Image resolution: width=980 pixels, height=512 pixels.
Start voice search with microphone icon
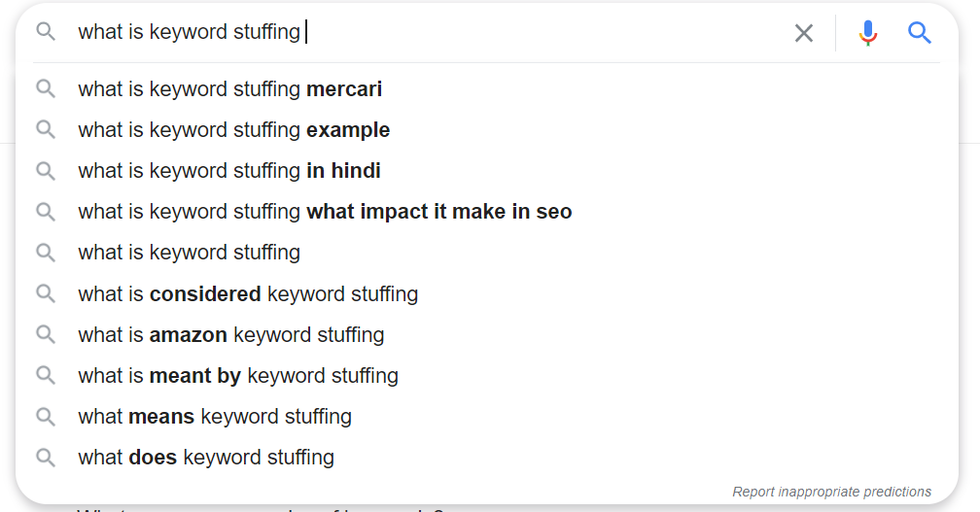(x=867, y=32)
